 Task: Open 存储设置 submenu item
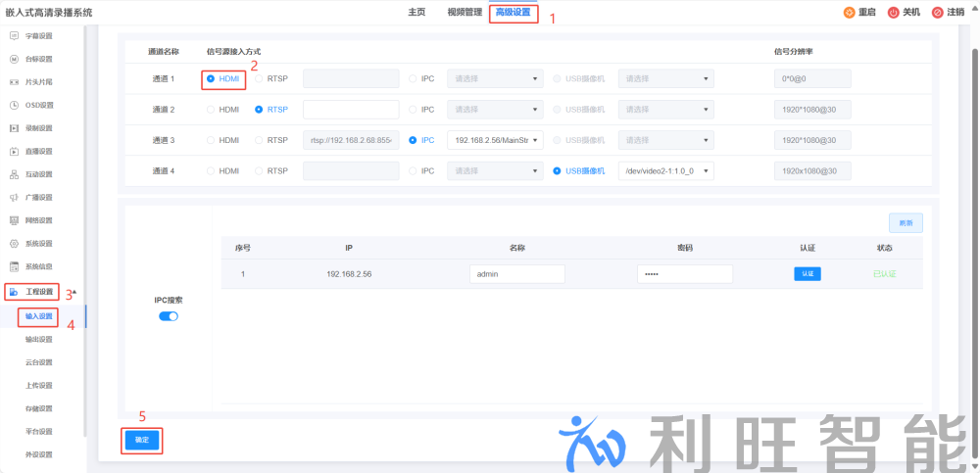tap(39, 408)
